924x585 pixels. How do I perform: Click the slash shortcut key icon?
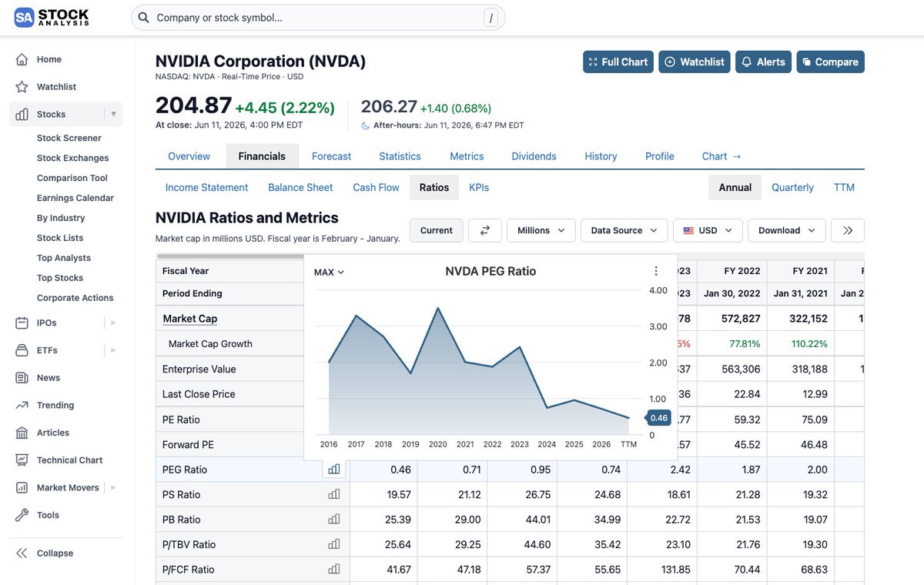coord(491,18)
